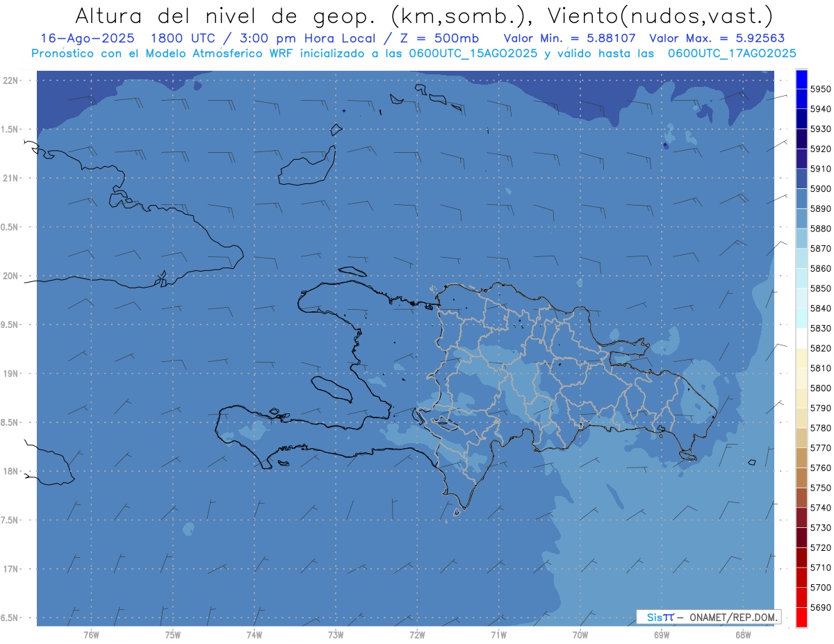834x644 pixels.
Task: Click the '74W' longitude label
Action: click(x=254, y=635)
